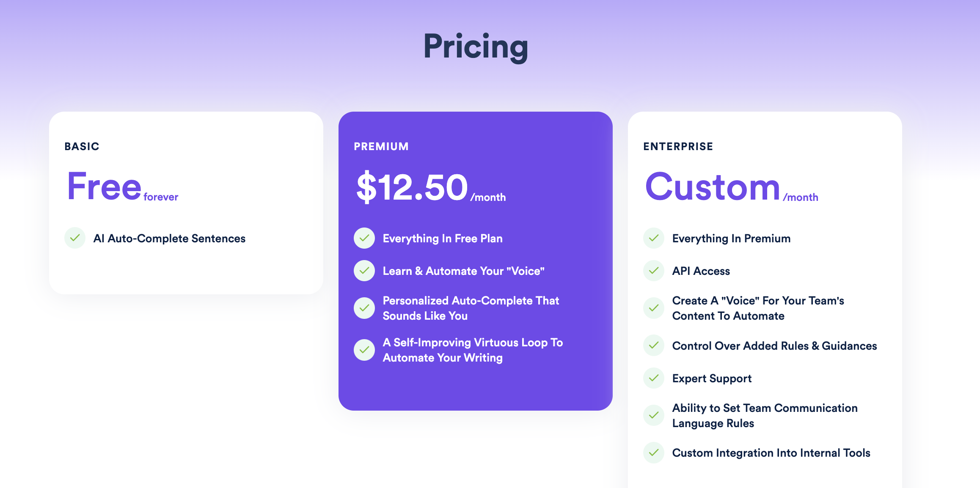Select the Premium plan heading

(381, 146)
